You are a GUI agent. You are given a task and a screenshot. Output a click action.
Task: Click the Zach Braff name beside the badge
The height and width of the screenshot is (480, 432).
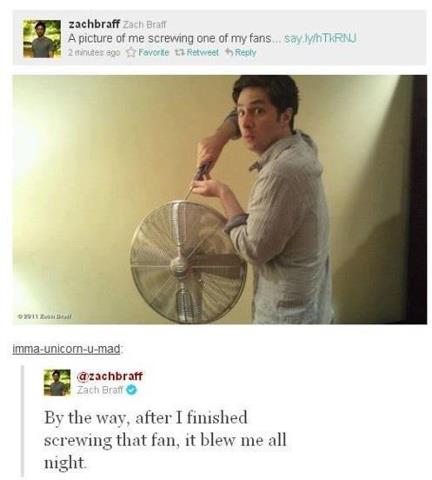[x=100, y=389]
